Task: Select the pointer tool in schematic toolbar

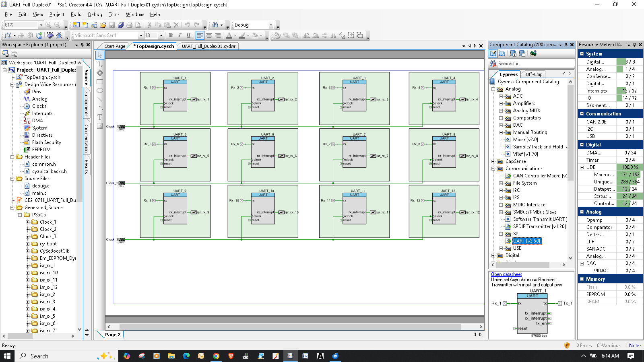Action: (100, 55)
